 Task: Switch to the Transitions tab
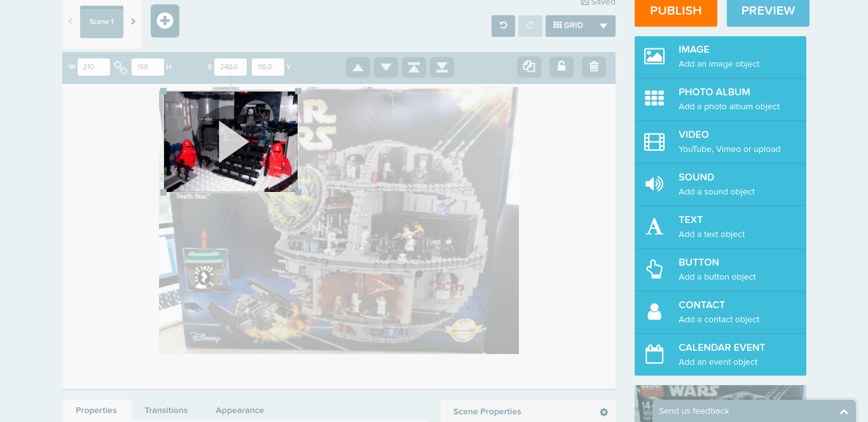tap(166, 411)
